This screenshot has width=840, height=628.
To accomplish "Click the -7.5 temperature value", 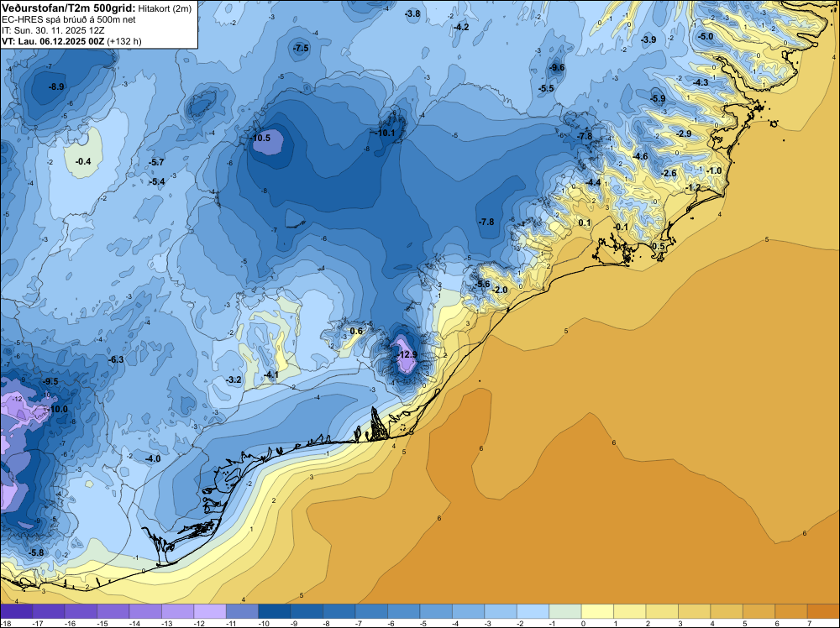I will [301, 48].
